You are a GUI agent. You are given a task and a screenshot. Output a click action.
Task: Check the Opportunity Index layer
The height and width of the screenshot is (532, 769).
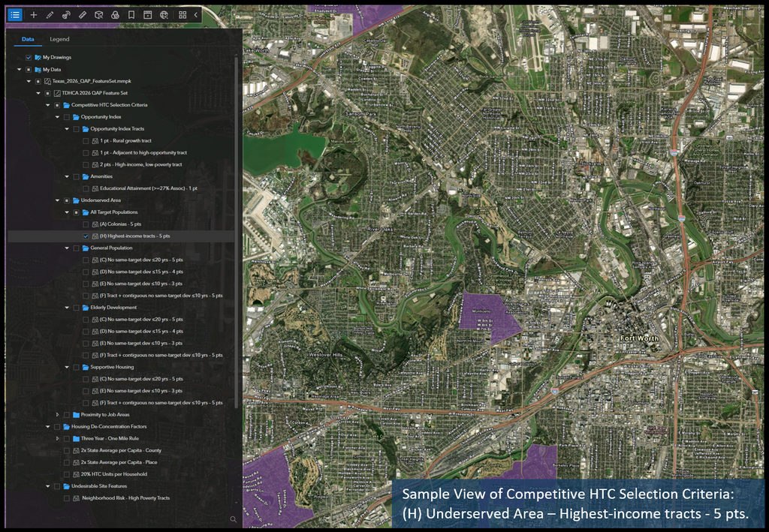[x=66, y=116]
